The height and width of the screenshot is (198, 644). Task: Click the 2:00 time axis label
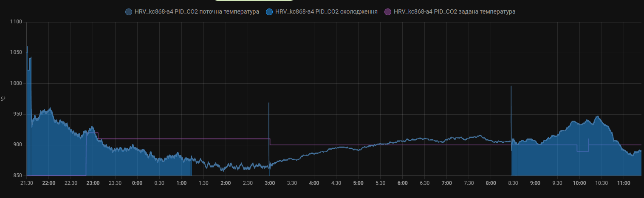(226, 183)
